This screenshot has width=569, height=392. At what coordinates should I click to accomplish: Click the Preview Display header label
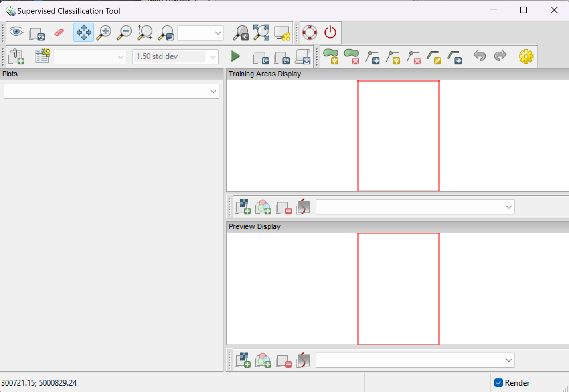coord(255,226)
